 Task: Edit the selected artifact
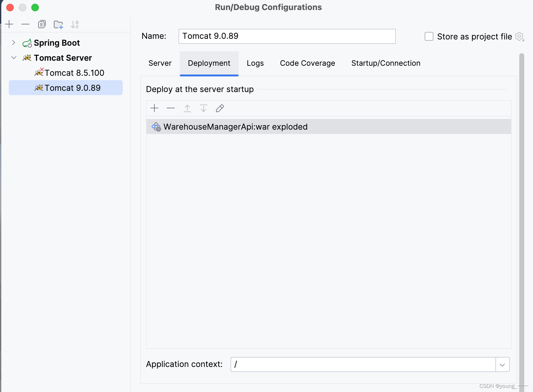(220, 108)
